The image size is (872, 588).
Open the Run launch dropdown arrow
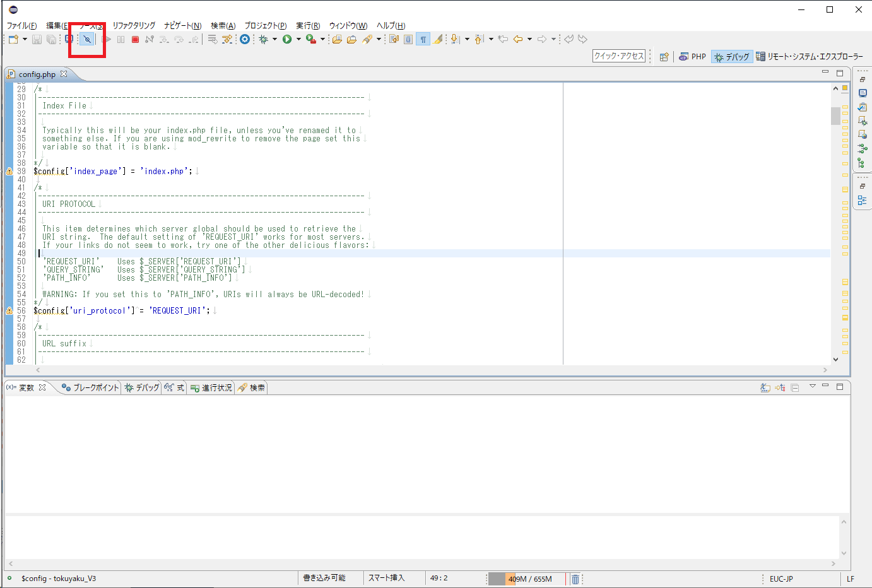pyautogui.click(x=298, y=39)
